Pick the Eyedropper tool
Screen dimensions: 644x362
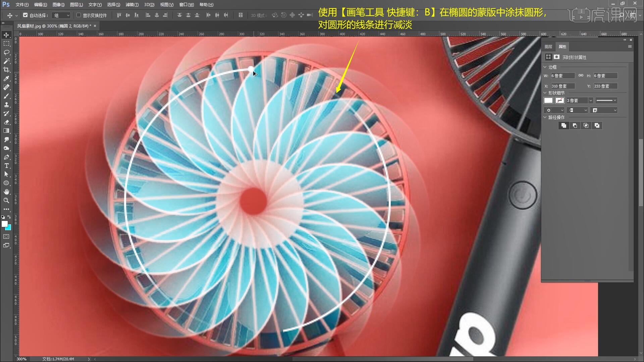[6, 78]
